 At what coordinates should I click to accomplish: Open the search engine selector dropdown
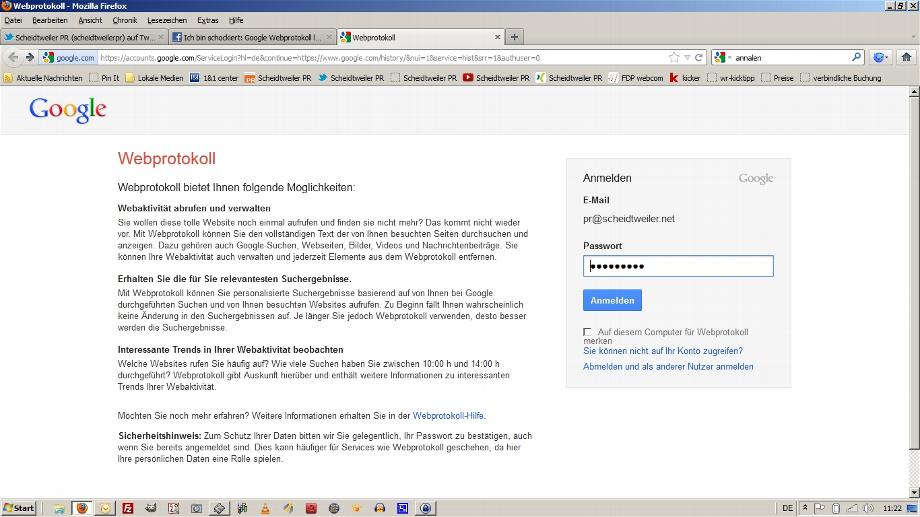tap(724, 58)
